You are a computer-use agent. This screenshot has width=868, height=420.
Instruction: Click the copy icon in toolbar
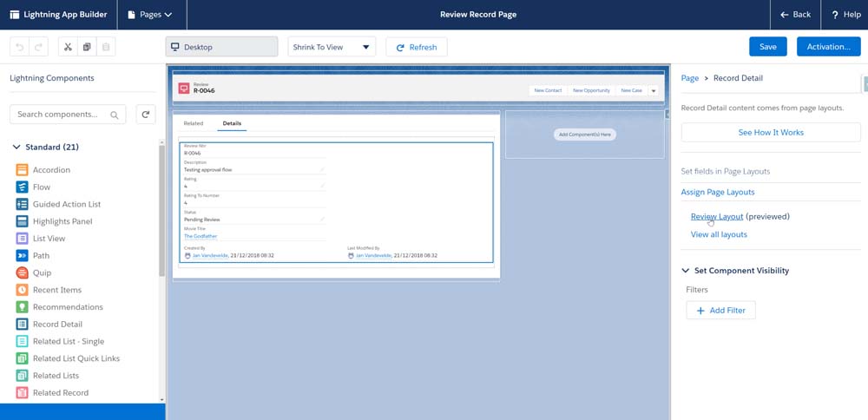click(x=87, y=47)
